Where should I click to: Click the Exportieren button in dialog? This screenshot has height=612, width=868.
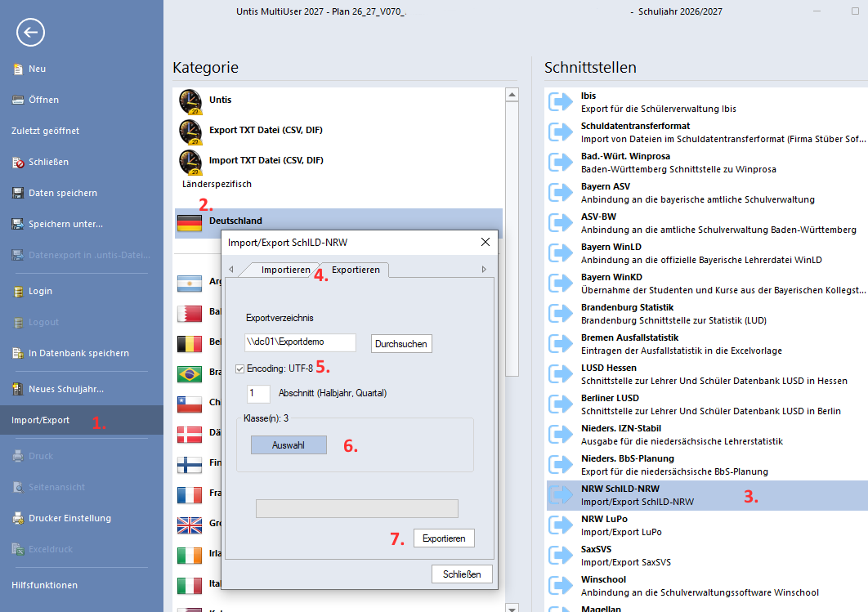444,538
